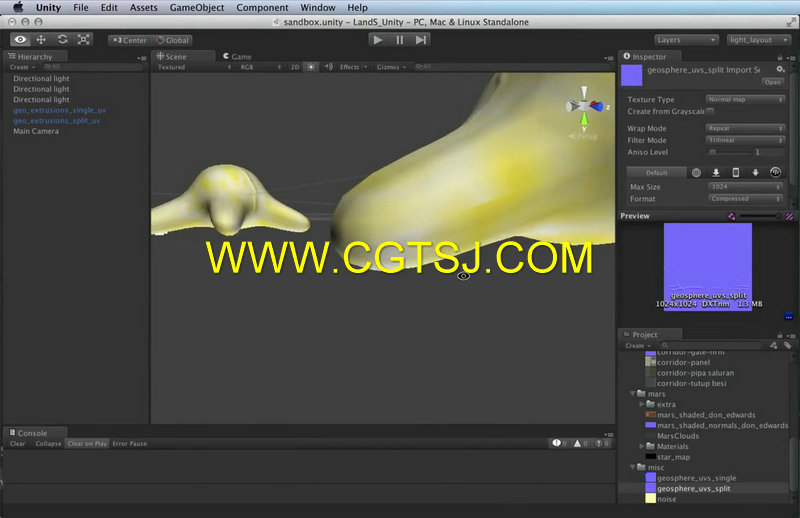
Task: Adjust Preview mip level slider
Action: [760, 216]
